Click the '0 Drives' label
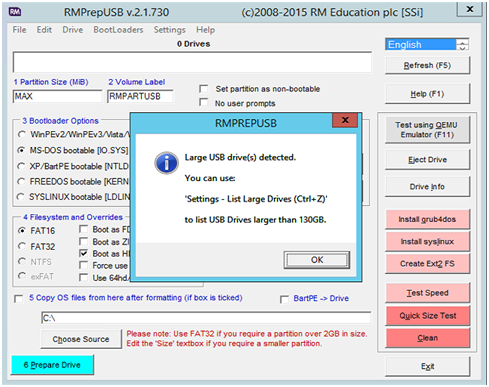This screenshot has width=489, height=387. 193,44
